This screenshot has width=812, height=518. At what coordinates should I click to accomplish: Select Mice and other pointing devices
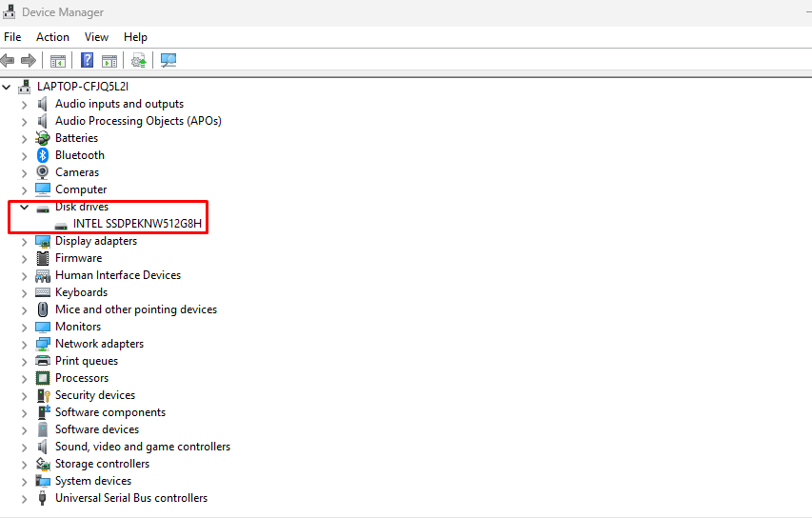point(135,309)
